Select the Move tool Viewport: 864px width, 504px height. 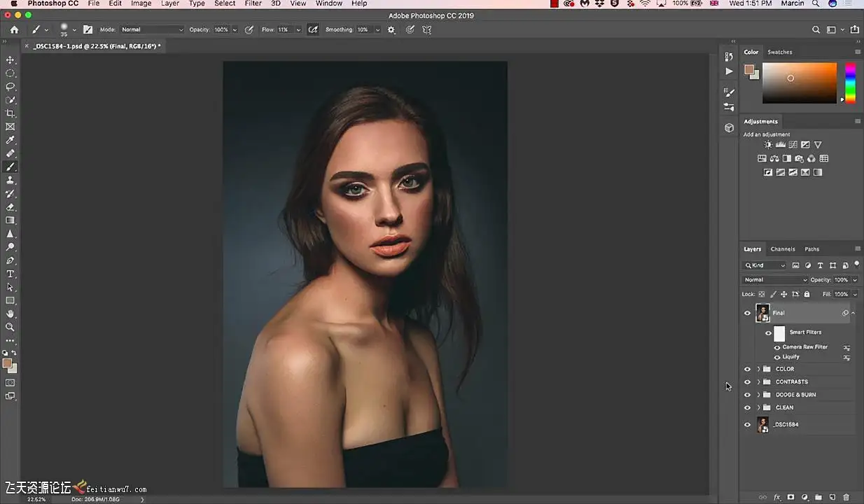pyautogui.click(x=11, y=60)
